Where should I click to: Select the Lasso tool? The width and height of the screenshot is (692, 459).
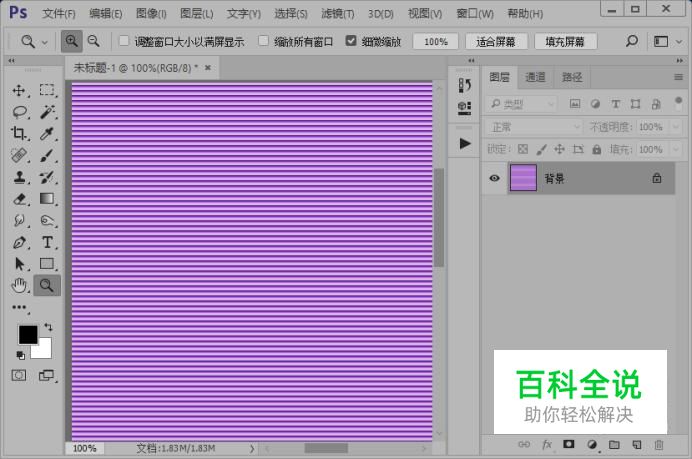click(x=19, y=112)
